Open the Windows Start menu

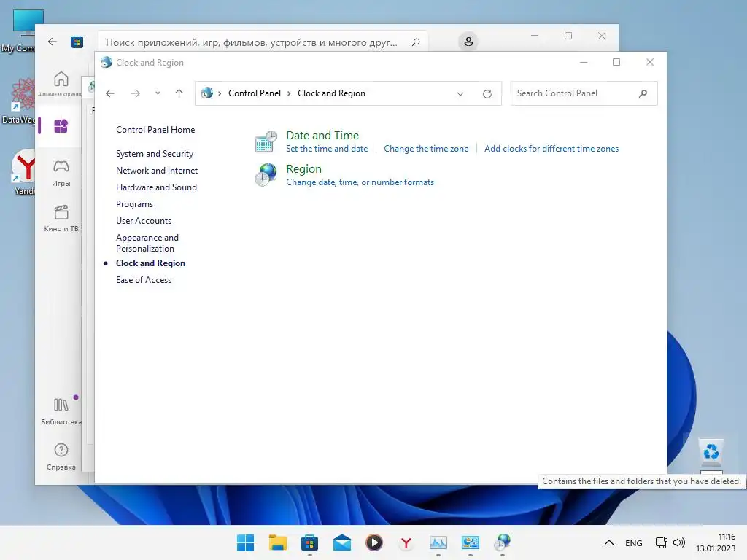coord(245,542)
